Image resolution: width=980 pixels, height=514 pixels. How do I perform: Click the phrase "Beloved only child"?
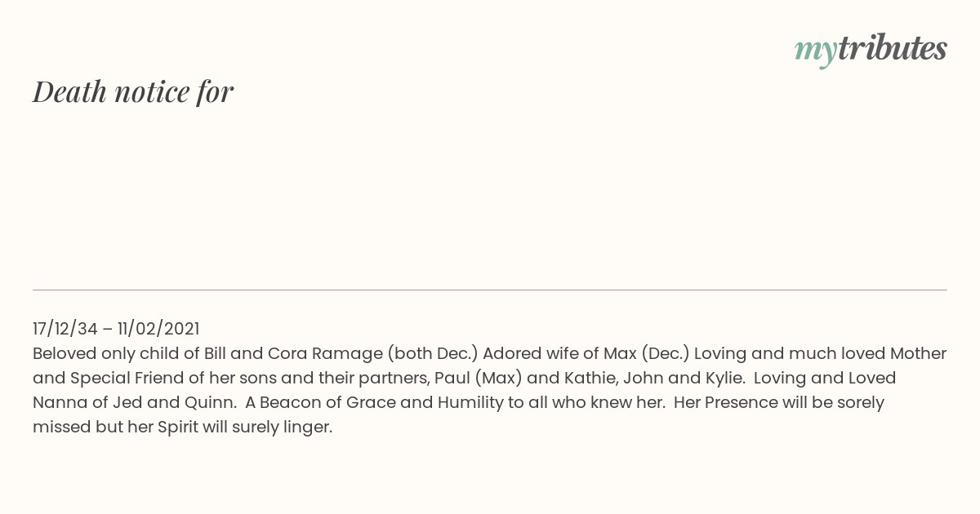(x=104, y=353)
